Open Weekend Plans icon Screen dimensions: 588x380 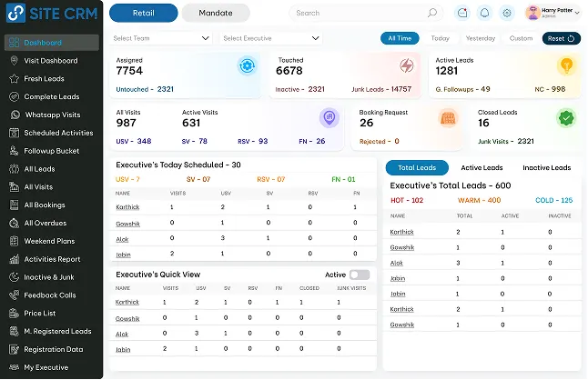click(14, 241)
